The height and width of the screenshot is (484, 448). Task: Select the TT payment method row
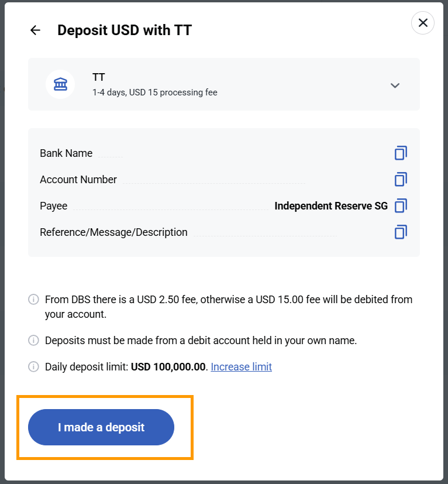point(224,84)
